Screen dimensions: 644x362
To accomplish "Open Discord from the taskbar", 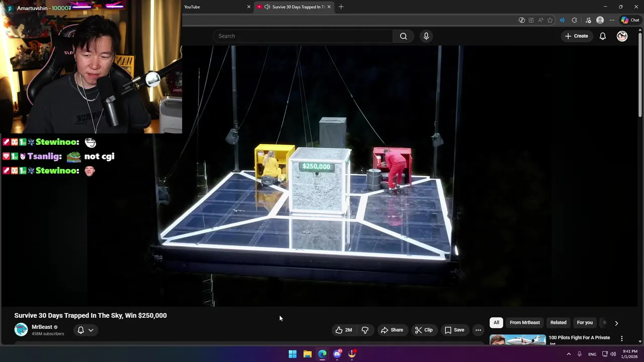I will (x=337, y=354).
